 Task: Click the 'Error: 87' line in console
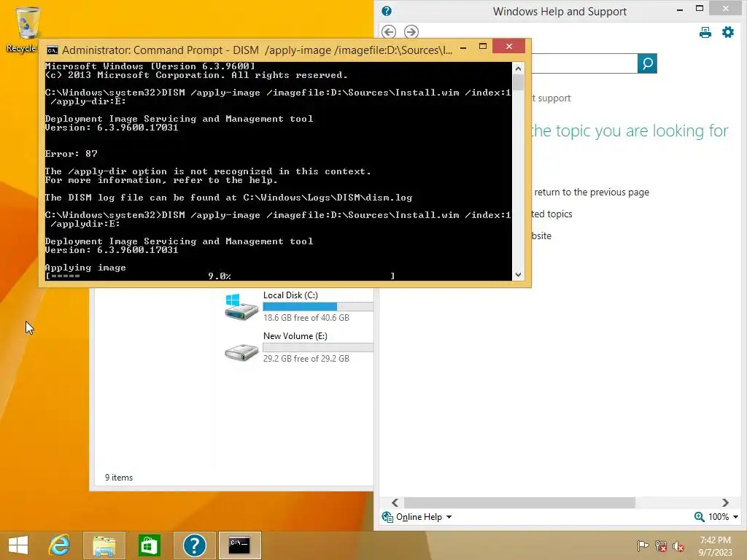coord(71,154)
